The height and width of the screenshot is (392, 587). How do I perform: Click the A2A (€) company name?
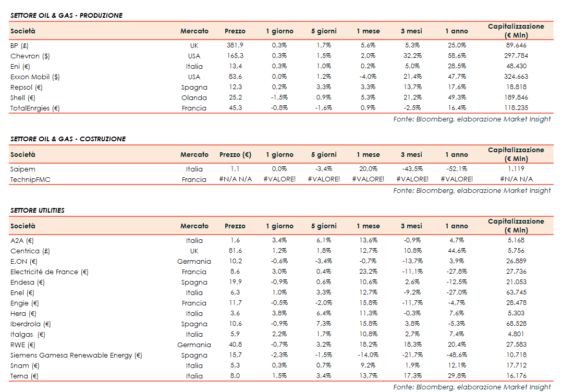[22, 241]
